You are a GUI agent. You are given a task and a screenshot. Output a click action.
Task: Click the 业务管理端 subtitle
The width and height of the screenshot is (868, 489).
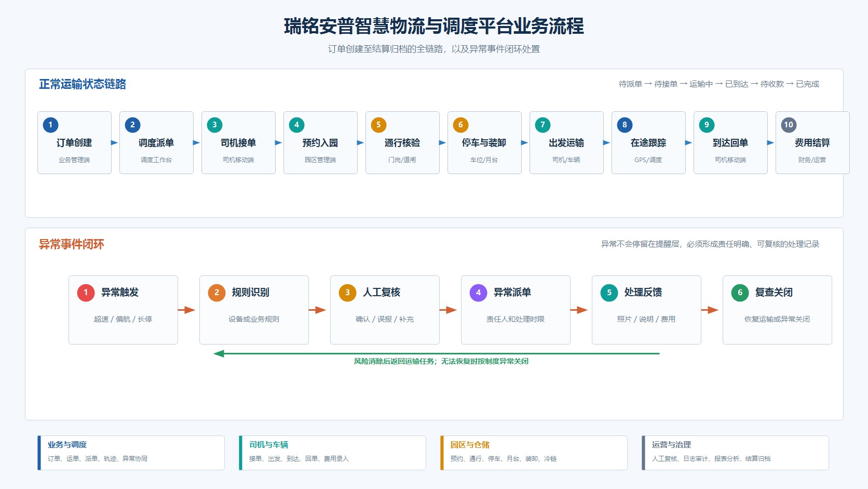click(74, 160)
